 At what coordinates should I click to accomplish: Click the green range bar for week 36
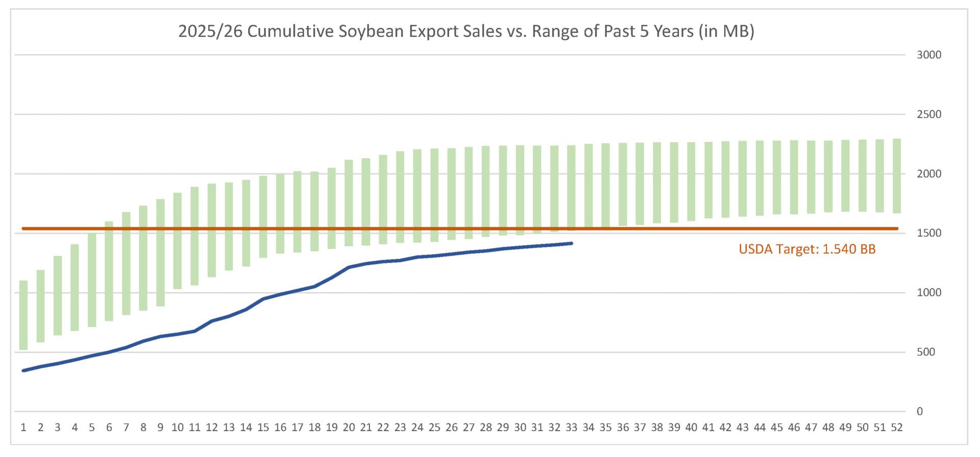[623, 184]
